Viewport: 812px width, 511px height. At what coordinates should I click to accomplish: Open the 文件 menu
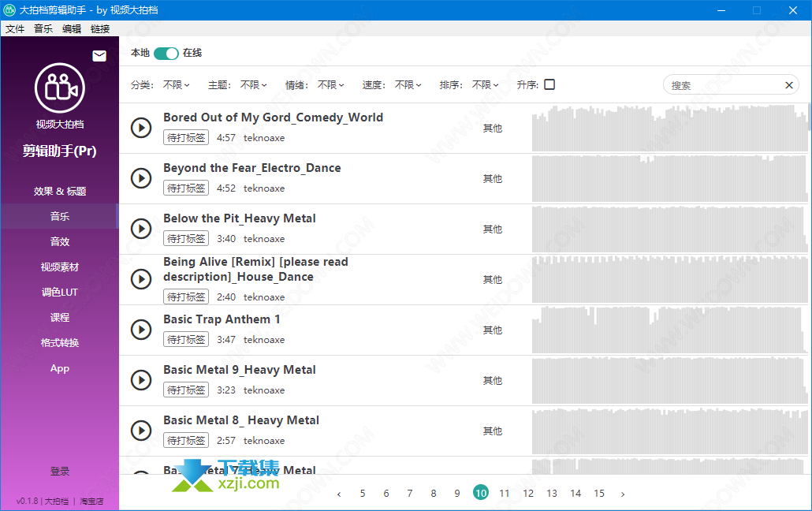pyautogui.click(x=15, y=29)
